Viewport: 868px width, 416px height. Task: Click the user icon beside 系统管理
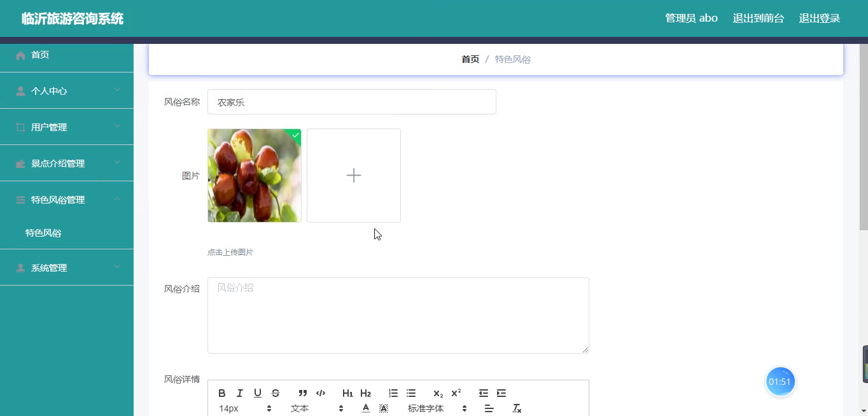[x=20, y=268]
